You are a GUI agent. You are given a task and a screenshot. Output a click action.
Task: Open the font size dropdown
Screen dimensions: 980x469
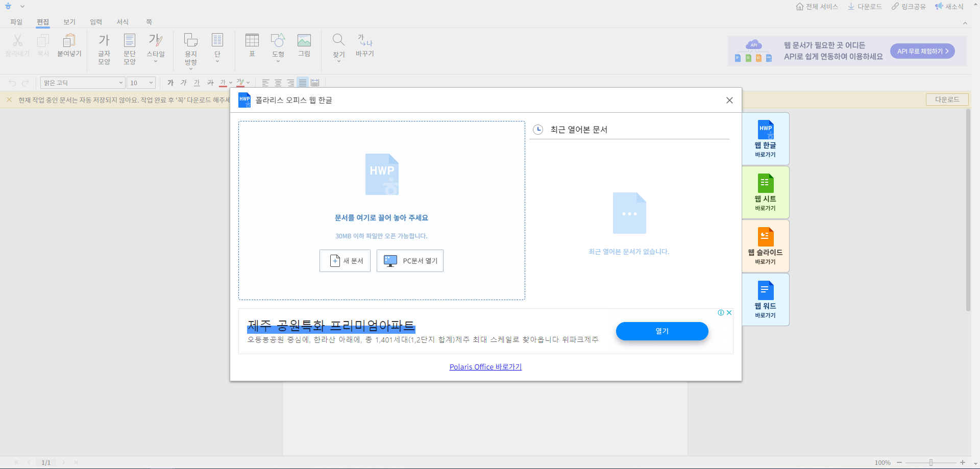[151, 83]
